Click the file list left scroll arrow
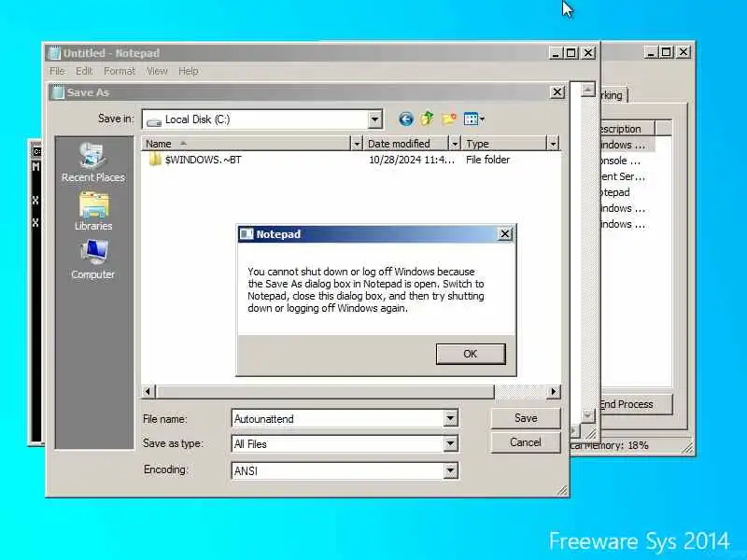 click(148, 391)
